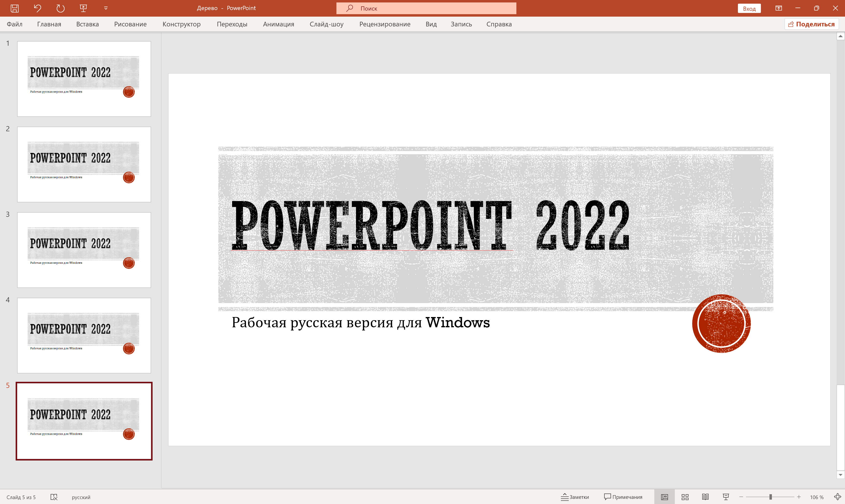Show the Примечания (Comments) pane
The width and height of the screenshot is (845, 504).
pos(623,496)
